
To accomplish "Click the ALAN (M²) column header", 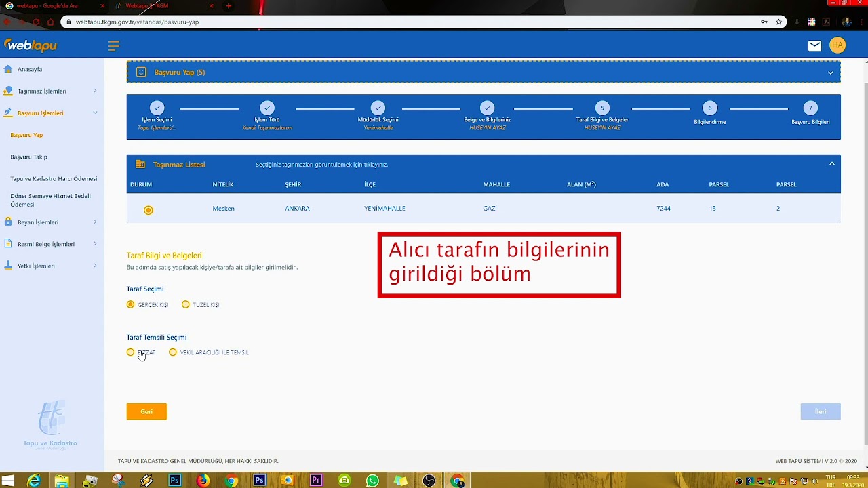I will coord(581,184).
